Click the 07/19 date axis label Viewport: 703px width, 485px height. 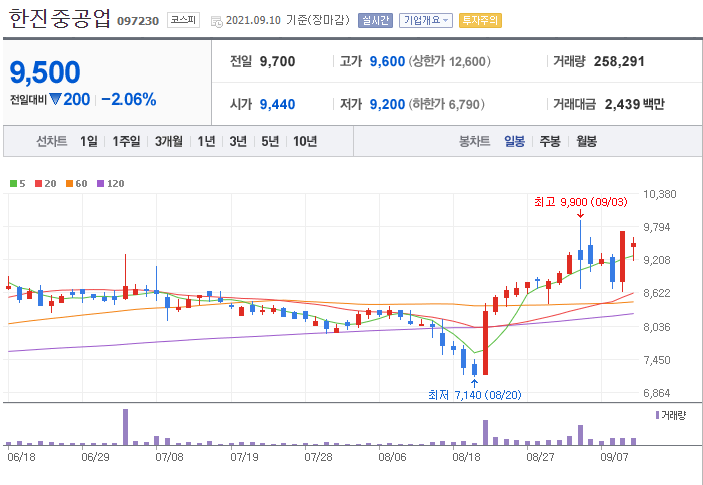pyautogui.click(x=243, y=457)
